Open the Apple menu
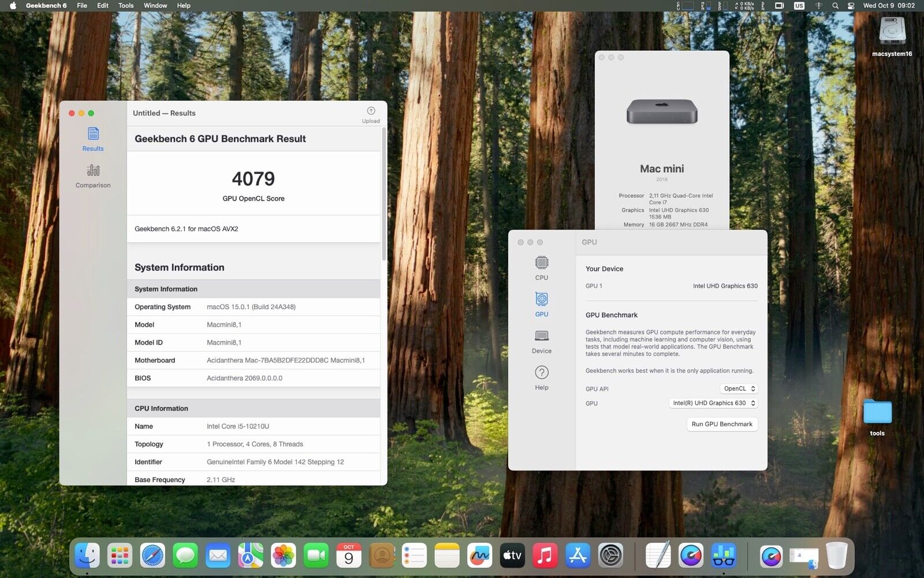 pyautogui.click(x=13, y=6)
